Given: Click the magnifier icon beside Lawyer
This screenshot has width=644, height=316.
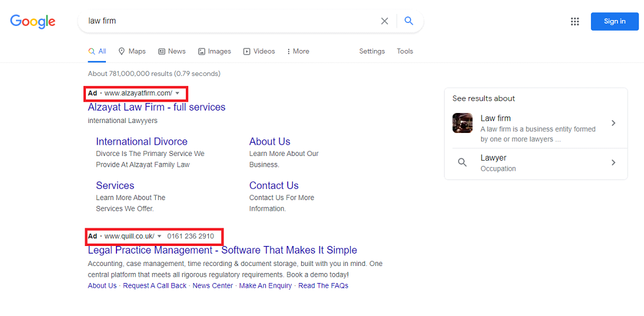Looking at the screenshot, I should (462, 163).
